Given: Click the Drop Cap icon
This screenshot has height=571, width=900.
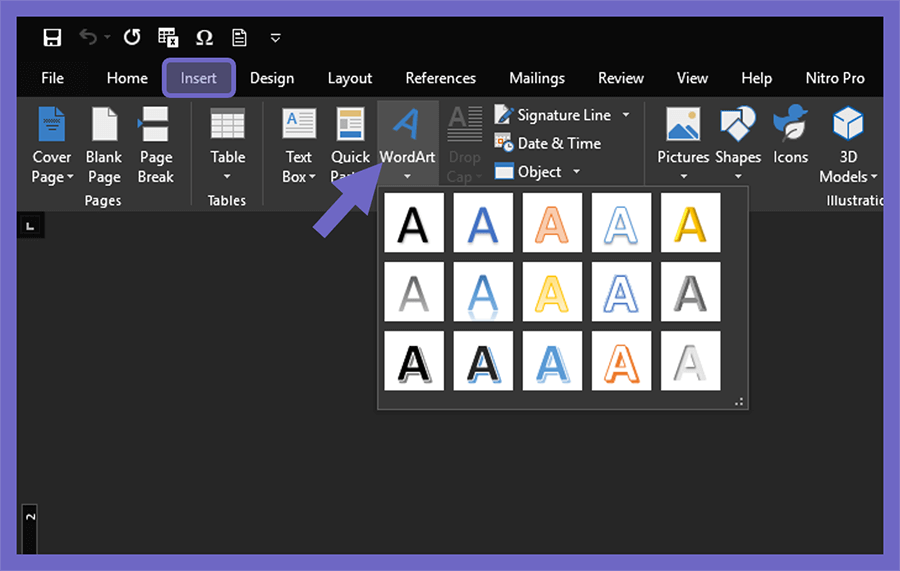Looking at the screenshot, I should pyautogui.click(x=464, y=124).
